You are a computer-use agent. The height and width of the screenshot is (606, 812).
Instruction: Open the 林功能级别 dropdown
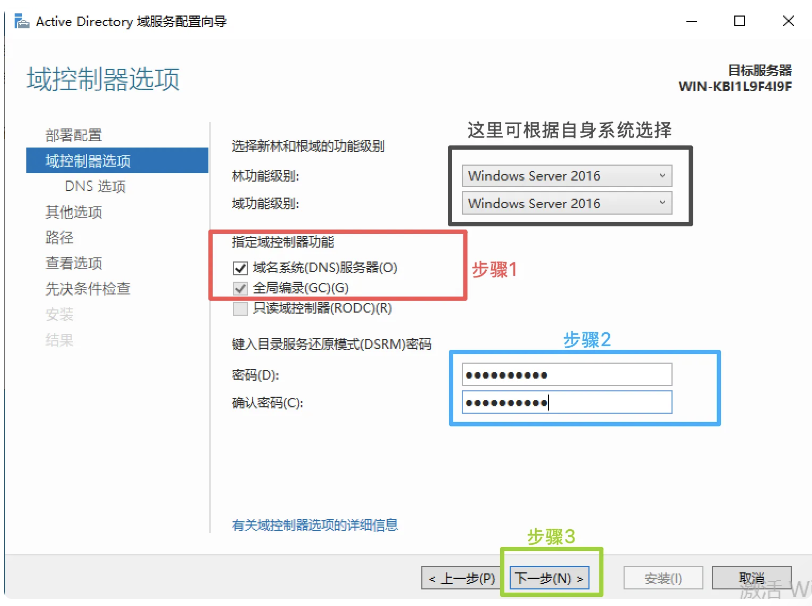566,176
